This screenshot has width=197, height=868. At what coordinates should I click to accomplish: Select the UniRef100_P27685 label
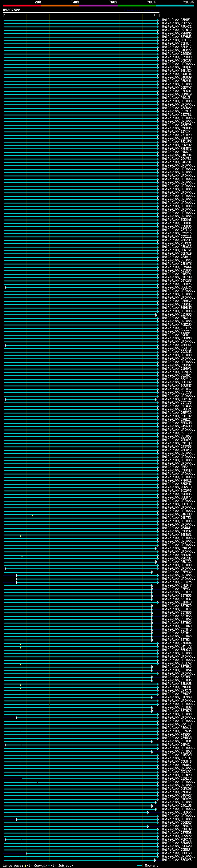click(x=177, y=731)
